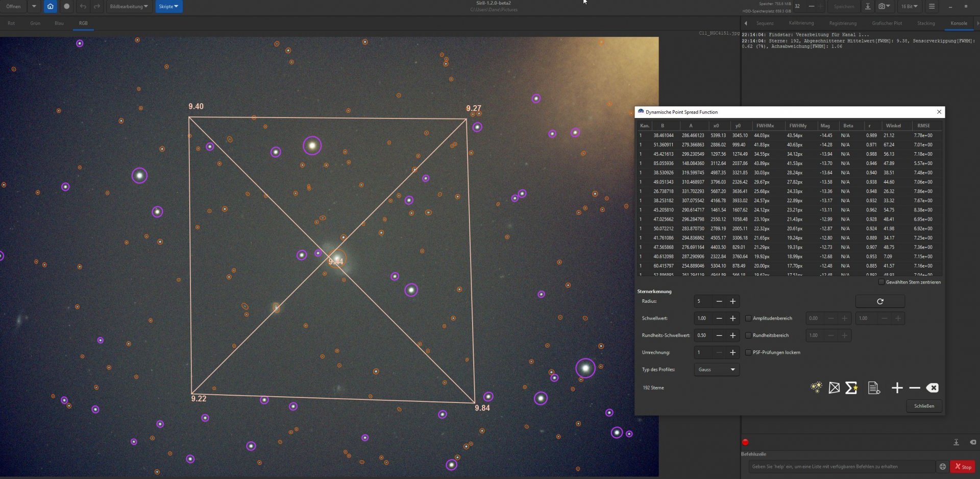Increase the Radius value
The width and height of the screenshot is (980, 479).
(x=732, y=301)
